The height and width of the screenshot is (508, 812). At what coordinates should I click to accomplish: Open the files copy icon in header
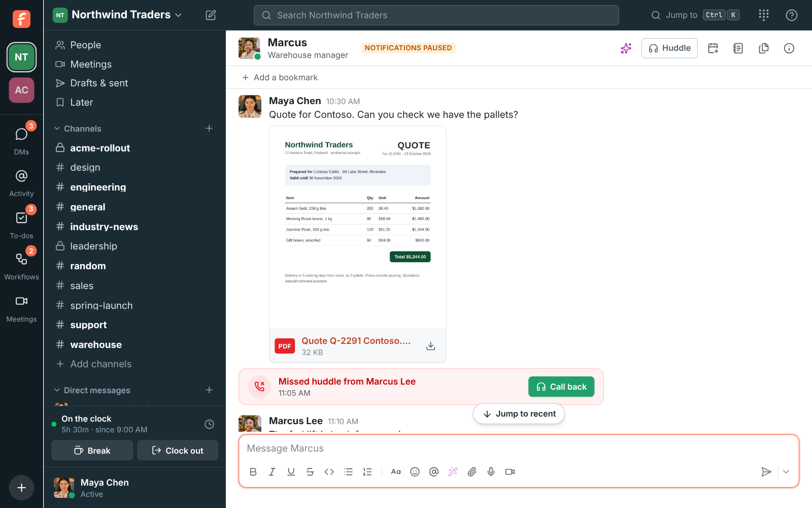point(763,48)
